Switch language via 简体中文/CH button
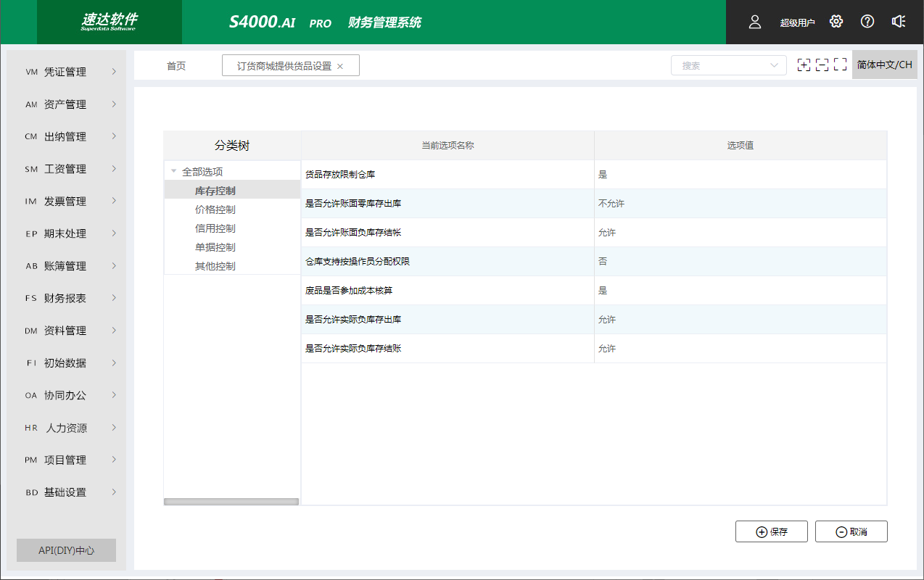Viewport: 924px width, 580px height. 884,65
